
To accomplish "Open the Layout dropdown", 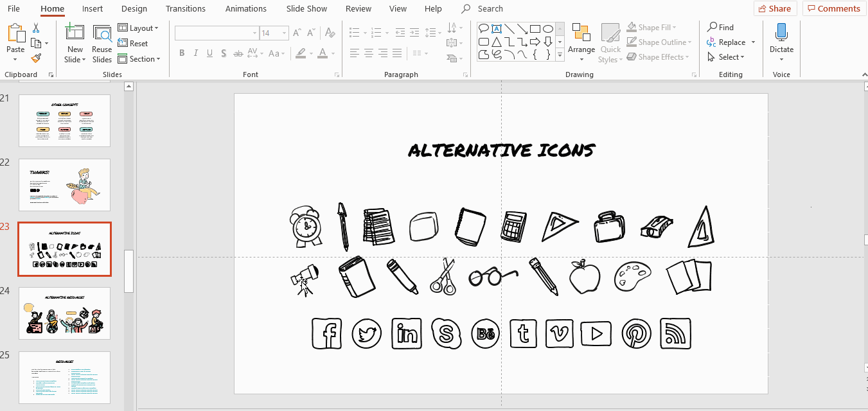I will click(138, 28).
